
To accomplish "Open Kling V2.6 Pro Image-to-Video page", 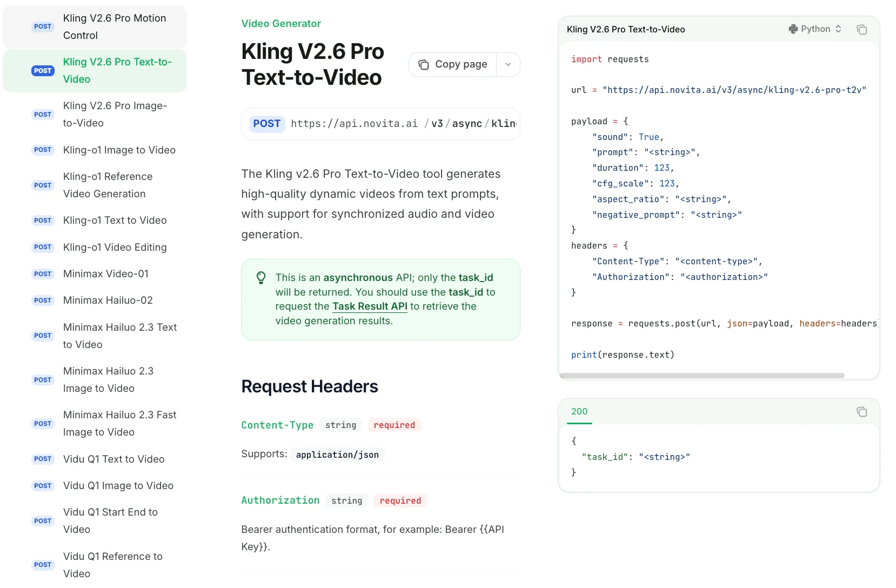I will pos(95,115).
